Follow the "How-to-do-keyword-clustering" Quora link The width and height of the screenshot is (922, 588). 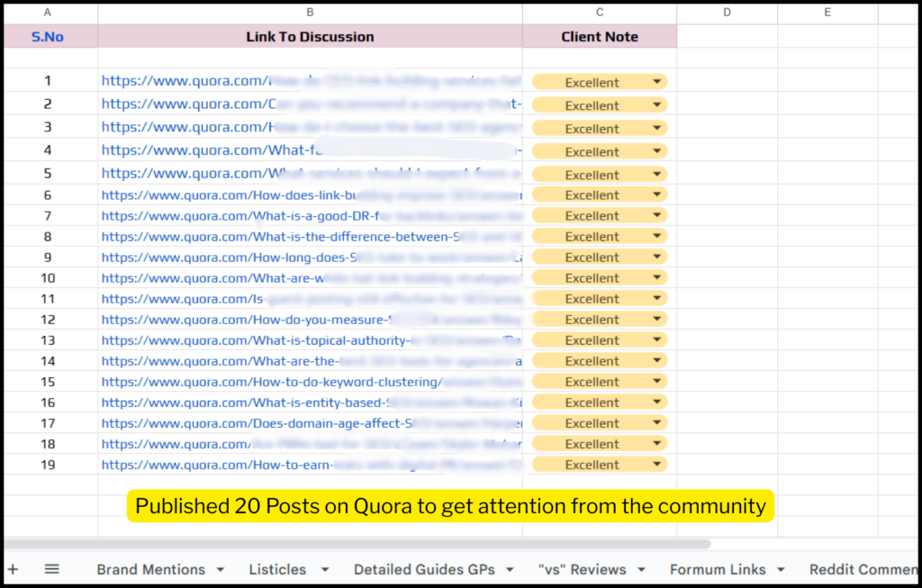[x=312, y=382]
